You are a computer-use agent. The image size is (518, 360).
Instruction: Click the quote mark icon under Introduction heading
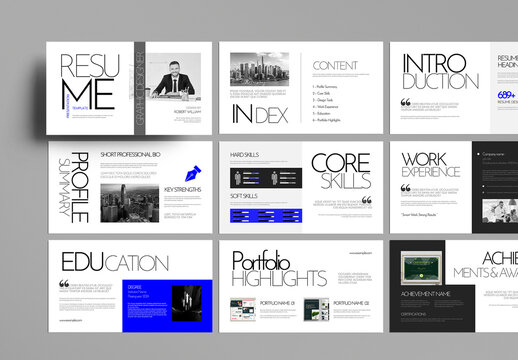click(x=405, y=102)
